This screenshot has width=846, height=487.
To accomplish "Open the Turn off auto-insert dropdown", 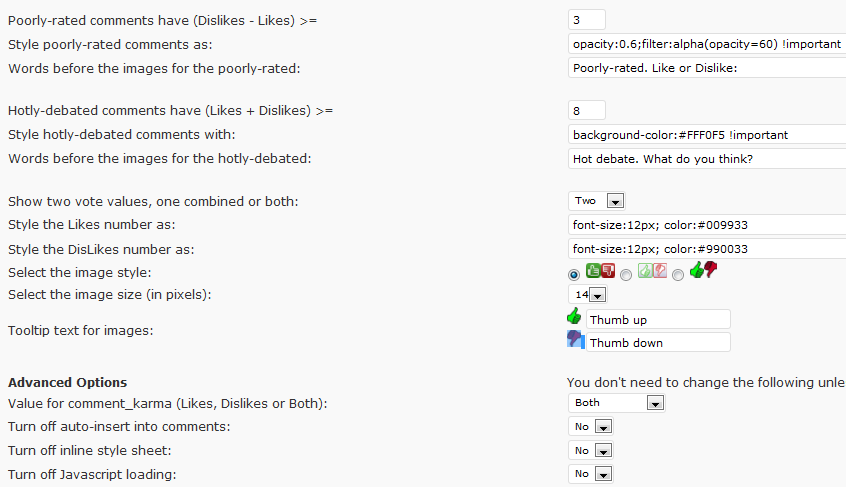I will click(x=591, y=427).
